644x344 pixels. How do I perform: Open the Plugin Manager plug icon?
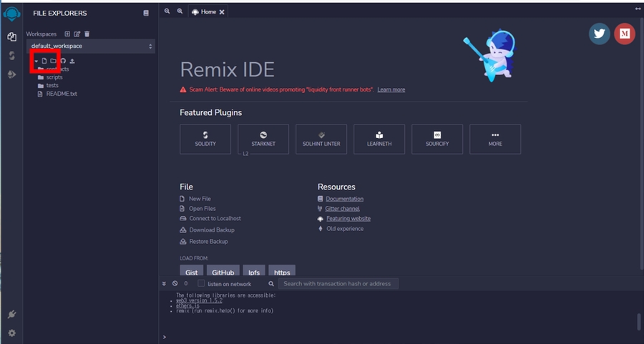(x=11, y=315)
